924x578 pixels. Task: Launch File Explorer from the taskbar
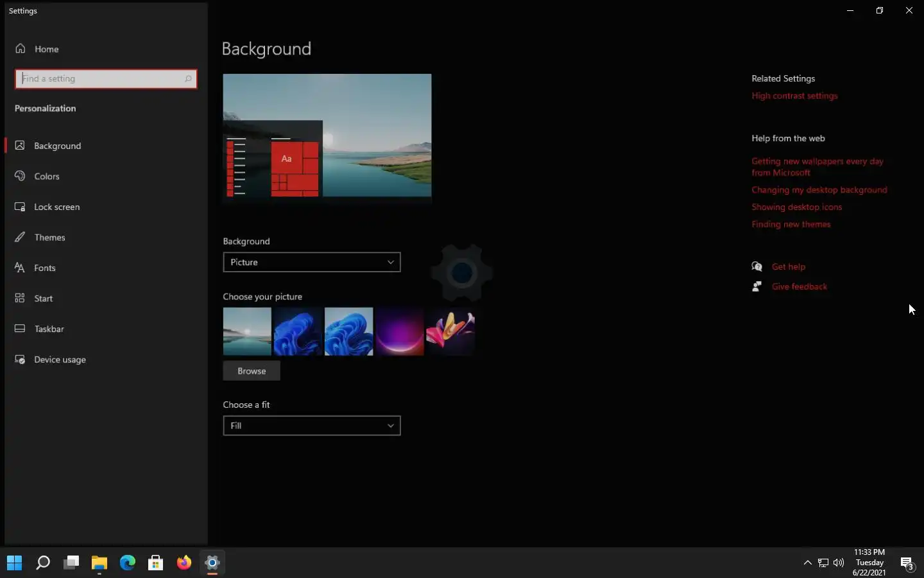tap(99, 563)
